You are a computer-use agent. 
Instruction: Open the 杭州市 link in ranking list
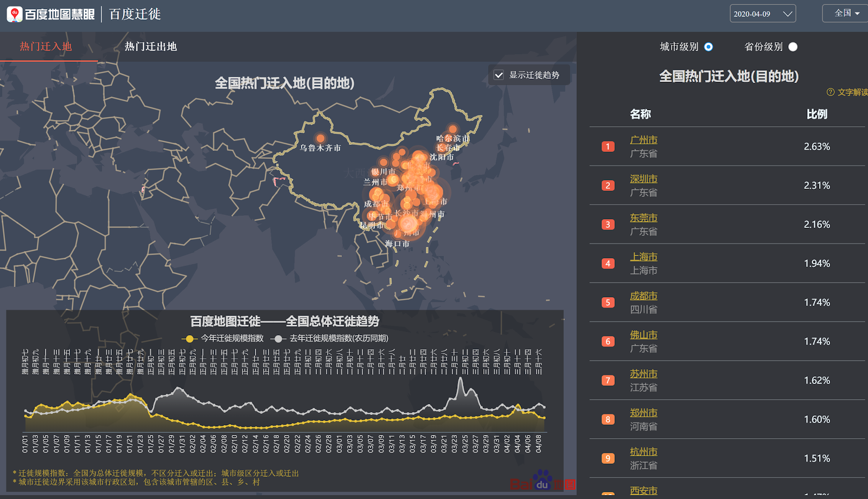tap(643, 452)
